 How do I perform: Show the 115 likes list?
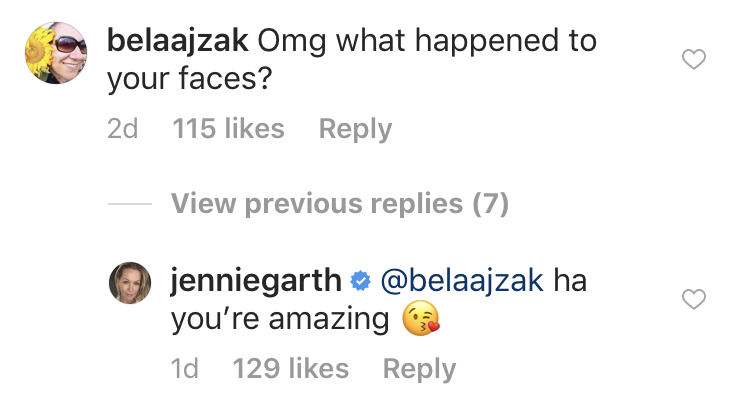(228, 129)
